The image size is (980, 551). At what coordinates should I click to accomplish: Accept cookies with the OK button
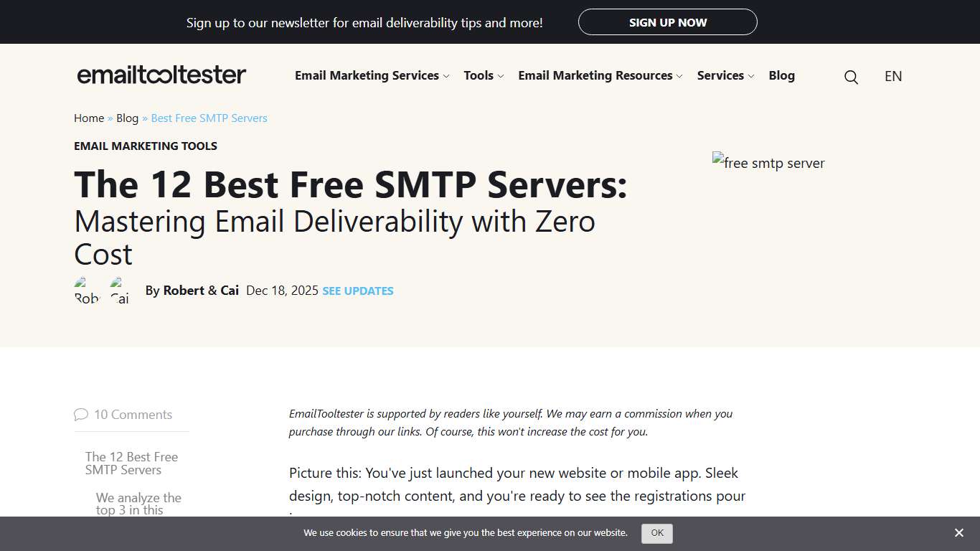coord(656,533)
